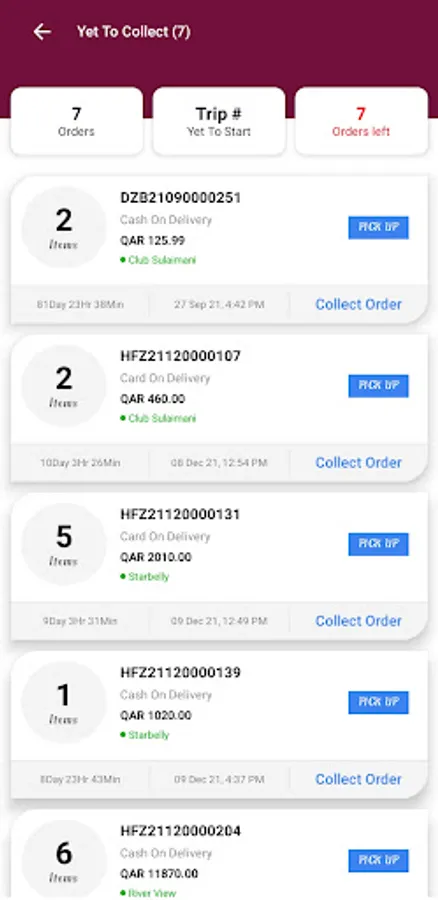
Task: Open the 7 Orders left card
Action: click(x=361, y=121)
